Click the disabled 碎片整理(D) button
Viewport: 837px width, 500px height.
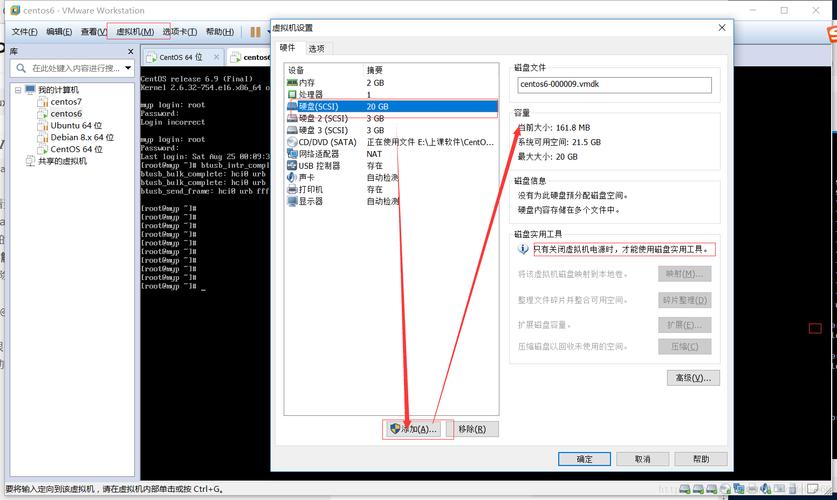click(685, 300)
